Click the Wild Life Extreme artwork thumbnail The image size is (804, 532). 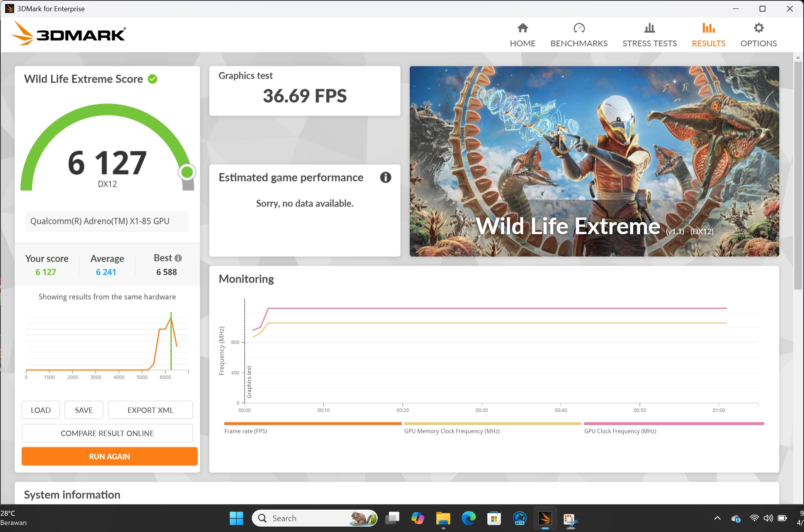point(594,161)
